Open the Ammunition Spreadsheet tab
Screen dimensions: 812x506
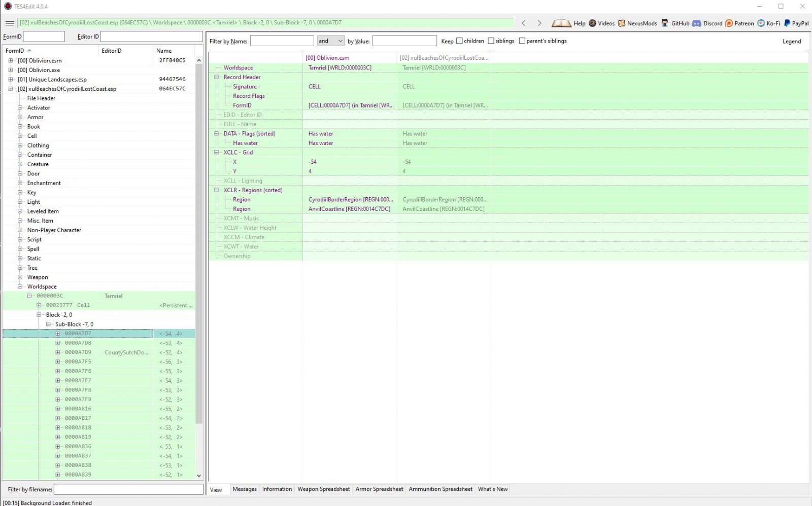click(x=441, y=489)
